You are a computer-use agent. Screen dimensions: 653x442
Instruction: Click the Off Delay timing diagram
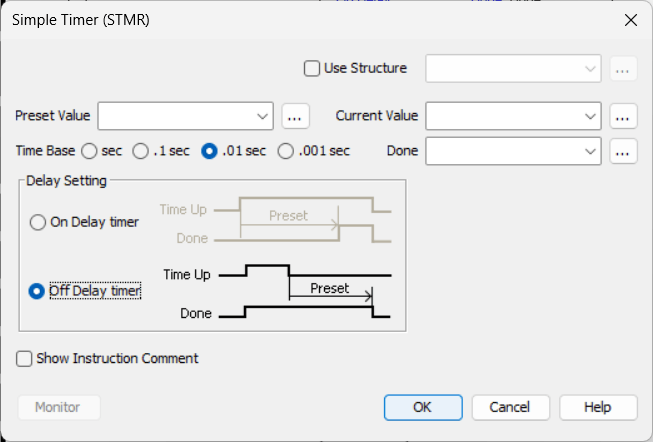277,291
